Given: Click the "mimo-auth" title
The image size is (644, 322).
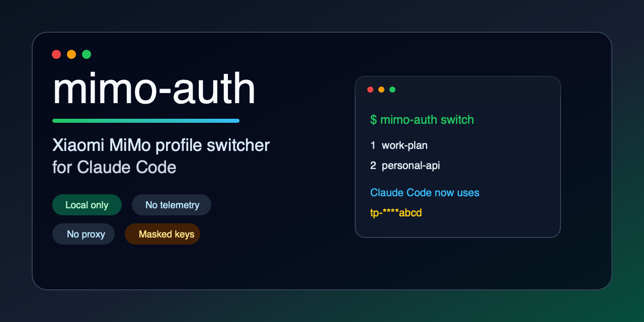Looking at the screenshot, I should point(154,89).
